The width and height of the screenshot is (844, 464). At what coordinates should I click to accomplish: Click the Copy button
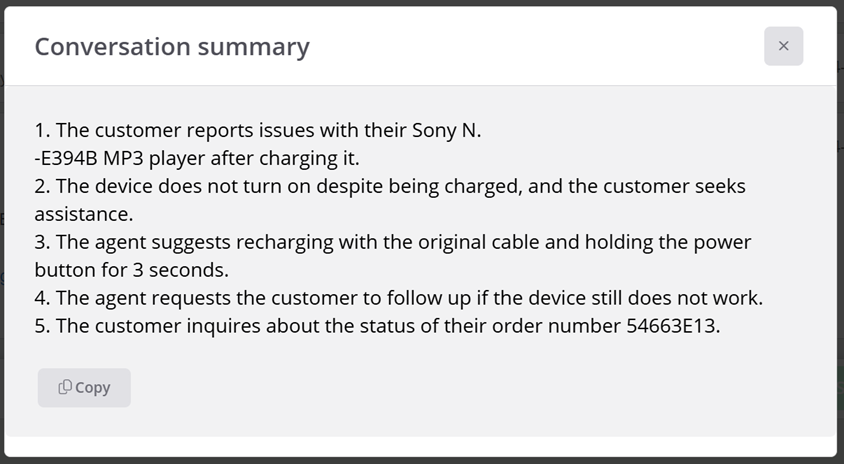click(84, 388)
